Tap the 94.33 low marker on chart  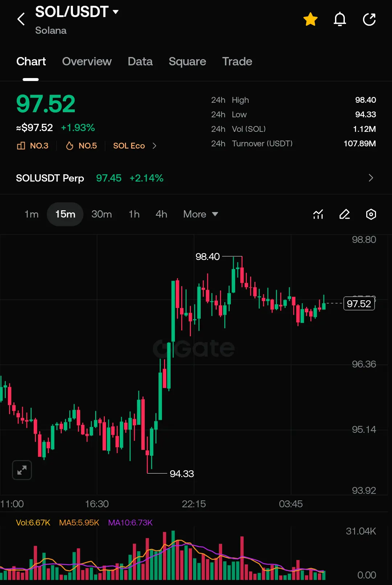pyautogui.click(x=182, y=474)
